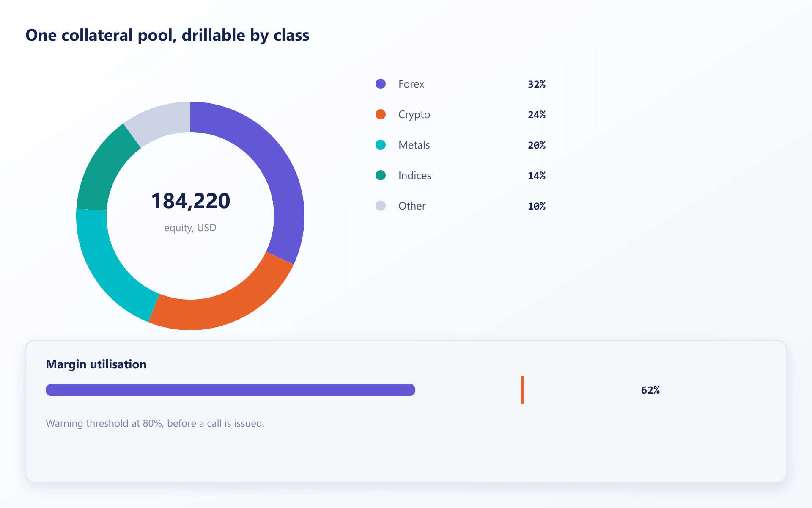Click the Crypto orange legend dot

pyautogui.click(x=381, y=114)
